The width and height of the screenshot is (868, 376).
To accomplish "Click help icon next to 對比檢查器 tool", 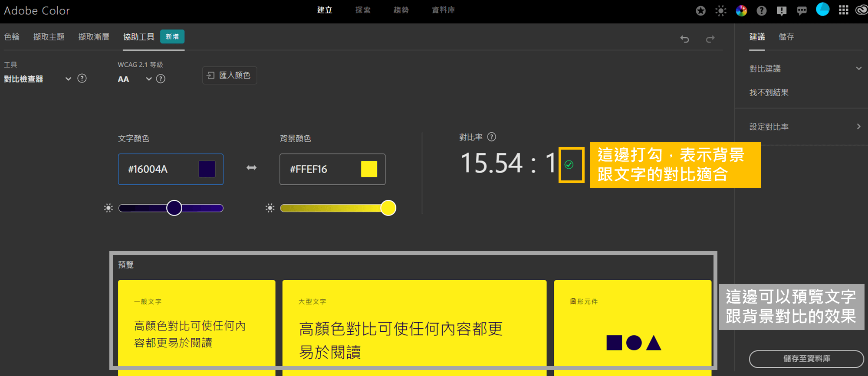I will 82,78.
